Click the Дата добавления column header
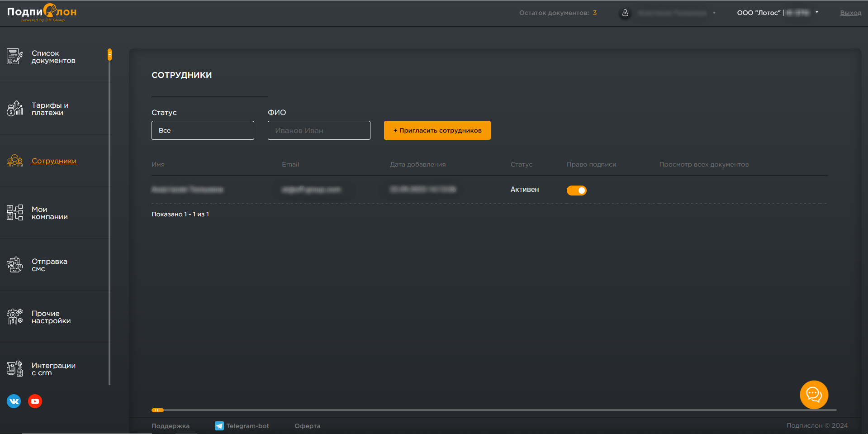 418,164
